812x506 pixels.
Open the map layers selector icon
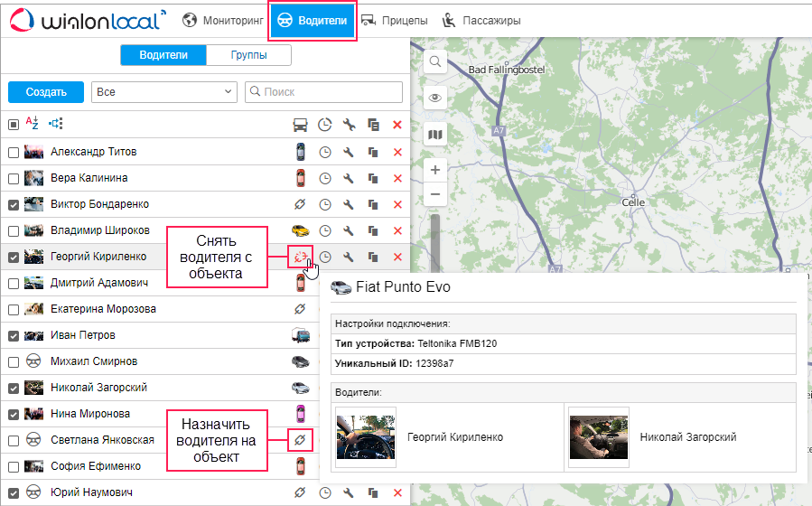coord(435,135)
